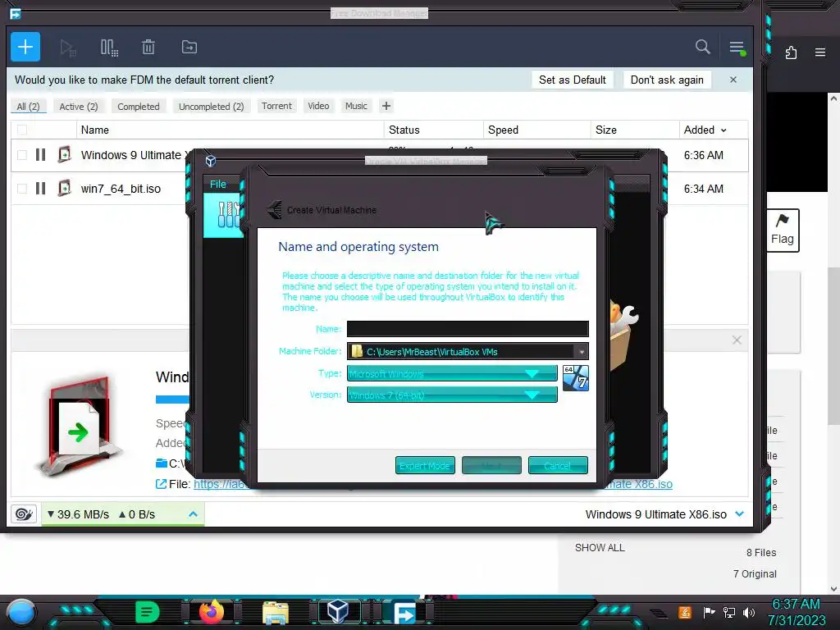Select Video filter tab

(318, 106)
